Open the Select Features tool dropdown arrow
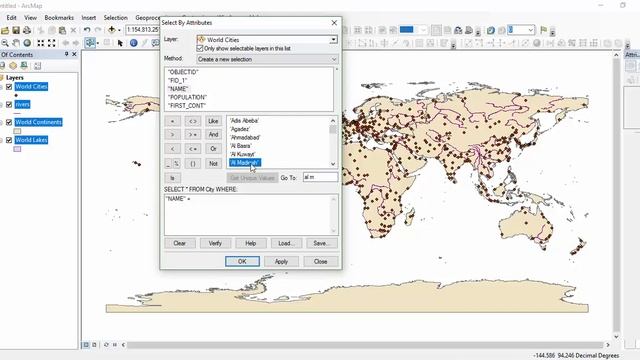Image resolution: width=640 pixels, height=360 pixels. (x=98, y=43)
